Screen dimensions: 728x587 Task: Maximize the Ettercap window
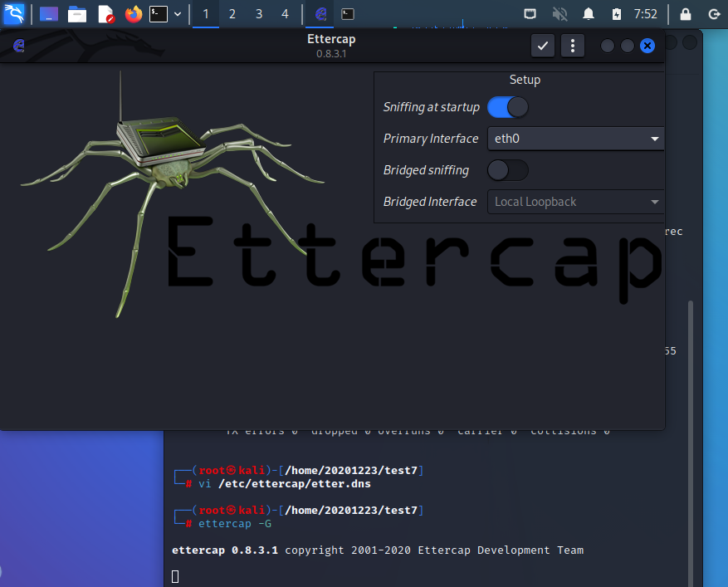coord(628,46)
